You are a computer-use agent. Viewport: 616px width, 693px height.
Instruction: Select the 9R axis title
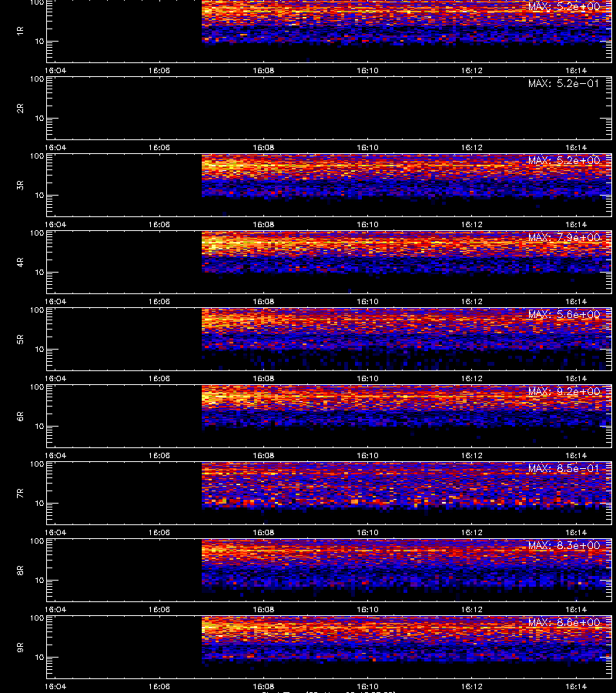(x=20, y=647)
